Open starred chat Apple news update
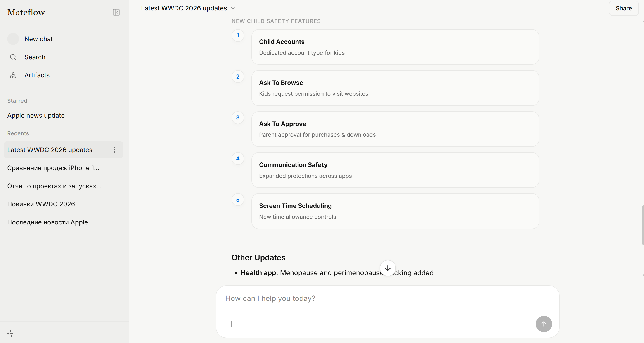The height and width of the screenshot is (343, 644). coord(36,115)
